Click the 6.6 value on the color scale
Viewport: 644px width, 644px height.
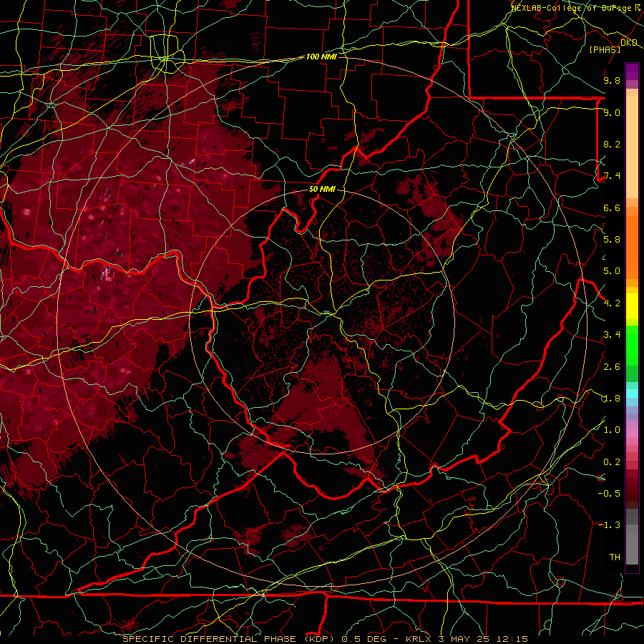tap(612, 208)
